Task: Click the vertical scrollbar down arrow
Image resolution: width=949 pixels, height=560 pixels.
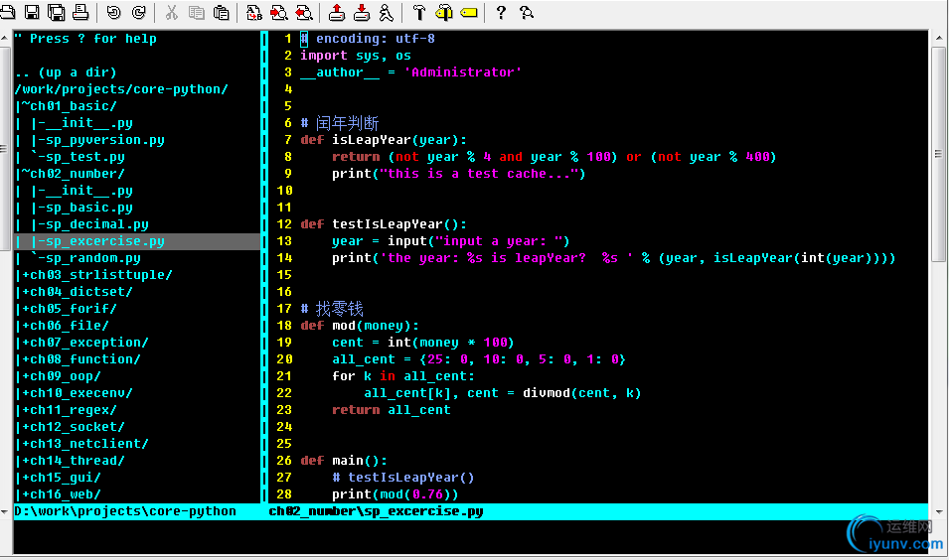Action: click(x=938, y=495)
